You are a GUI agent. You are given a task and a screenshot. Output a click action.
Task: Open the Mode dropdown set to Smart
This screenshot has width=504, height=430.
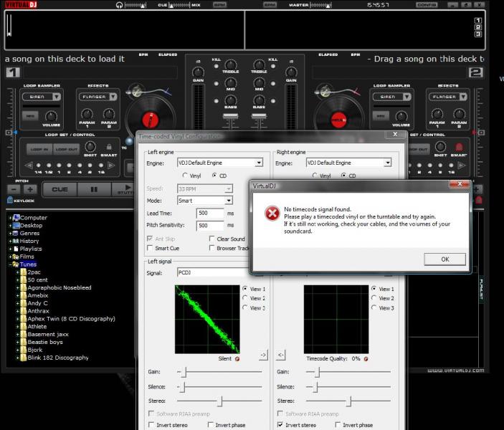204,201
